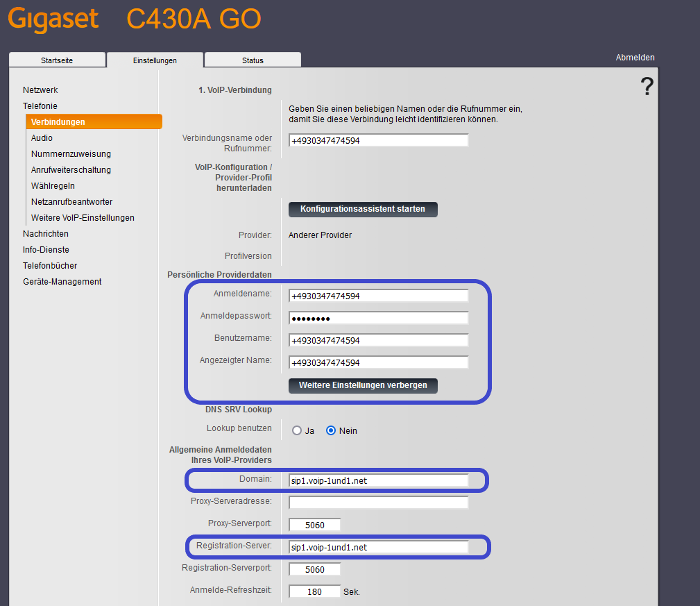700x606 pixels.
Task: Open Weitere VoIP-Einstellungen
Action: (x=83, y=218)
